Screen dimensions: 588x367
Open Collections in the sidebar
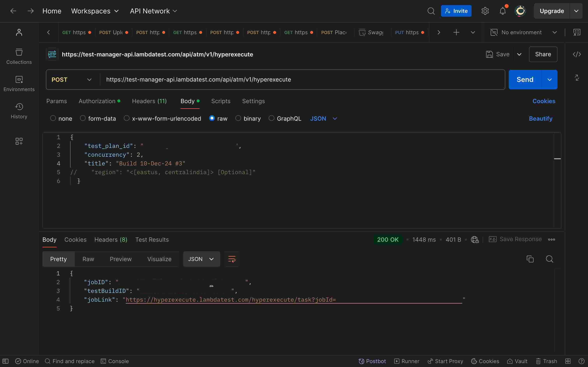[x=19, y=56]
